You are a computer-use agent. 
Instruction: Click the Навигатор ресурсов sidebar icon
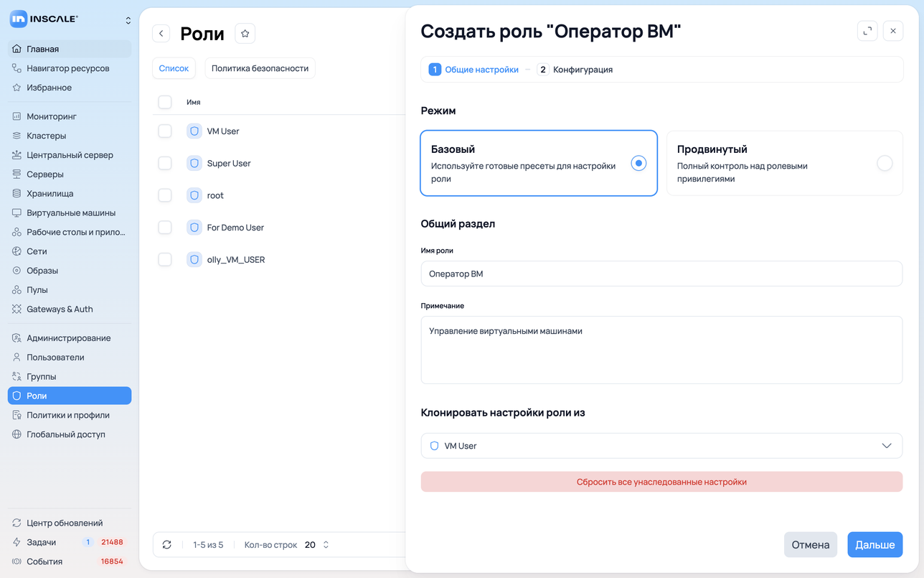pos(17,68)
